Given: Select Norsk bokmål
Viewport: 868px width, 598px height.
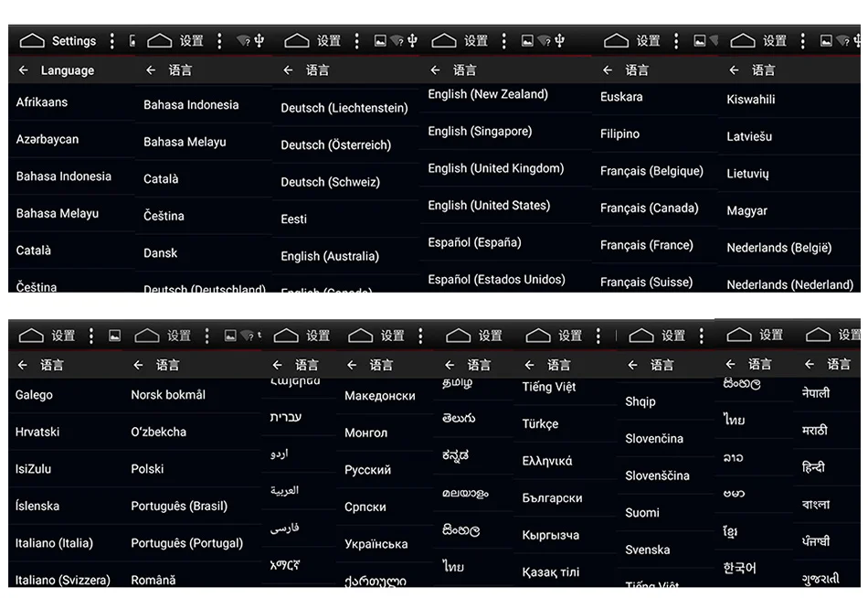Looking at the screenshot, I should click(168, 395).
